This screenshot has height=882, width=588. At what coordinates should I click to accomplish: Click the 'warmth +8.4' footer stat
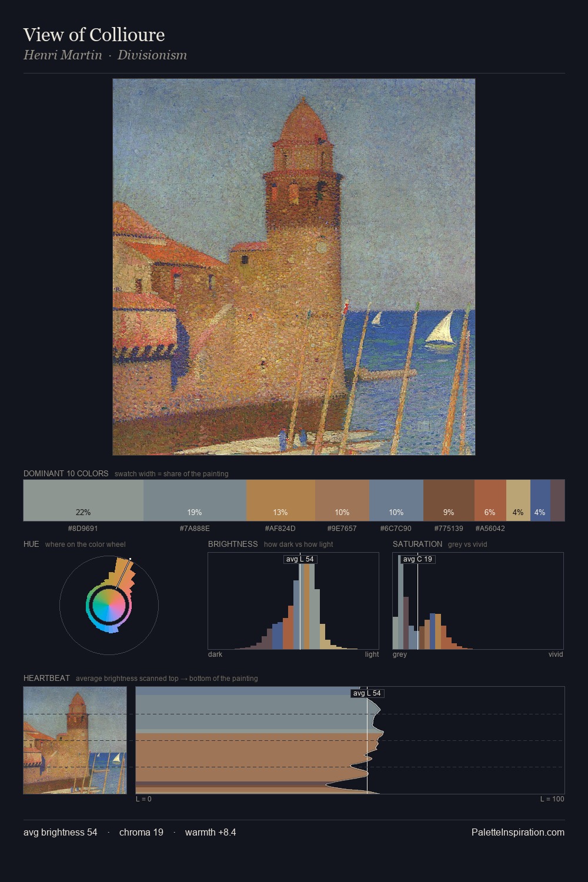[x=211, y=832]
